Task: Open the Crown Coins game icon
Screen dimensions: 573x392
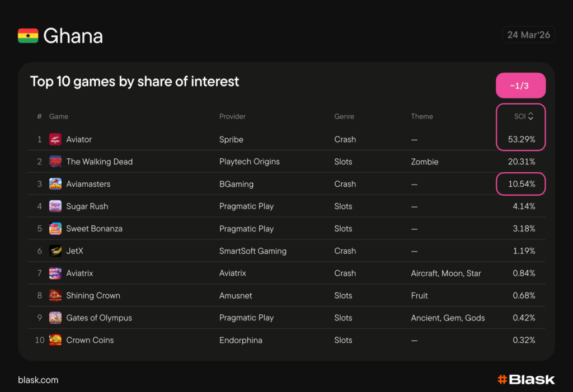Action: [55, 340]
